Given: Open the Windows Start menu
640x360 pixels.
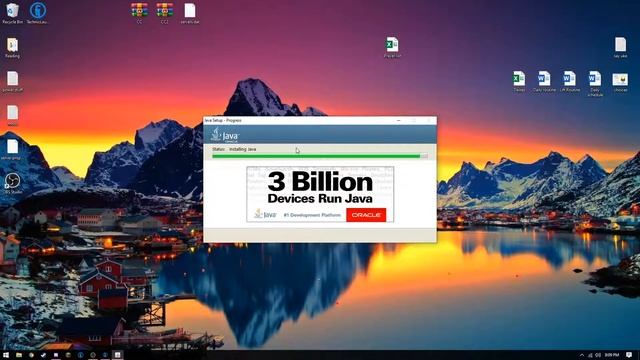Looking at the screenshot, I should coord(6,355).
